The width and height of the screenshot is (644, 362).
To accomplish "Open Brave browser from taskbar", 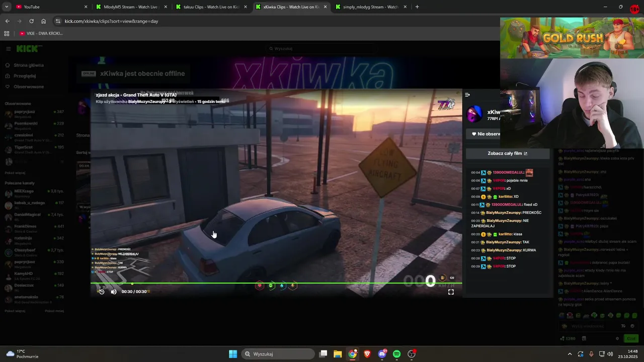I will pos(367,354).
